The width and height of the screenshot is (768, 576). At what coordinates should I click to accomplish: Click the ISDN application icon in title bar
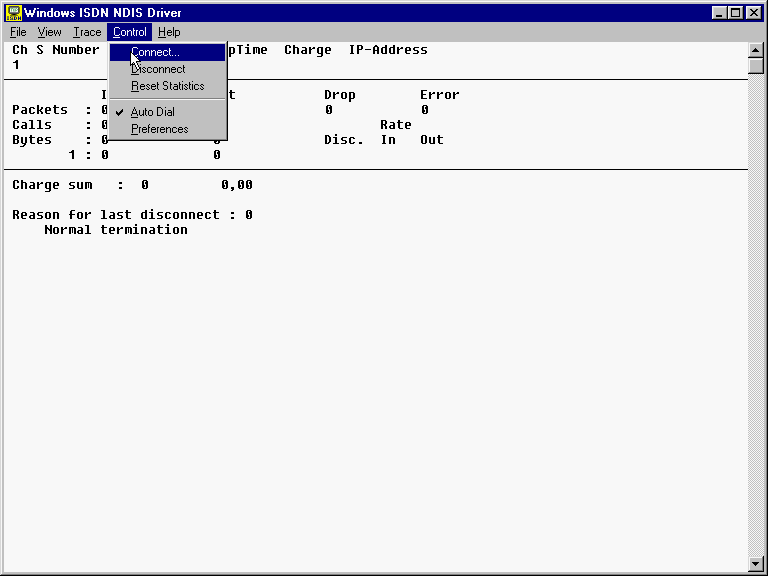coord(14,13)
